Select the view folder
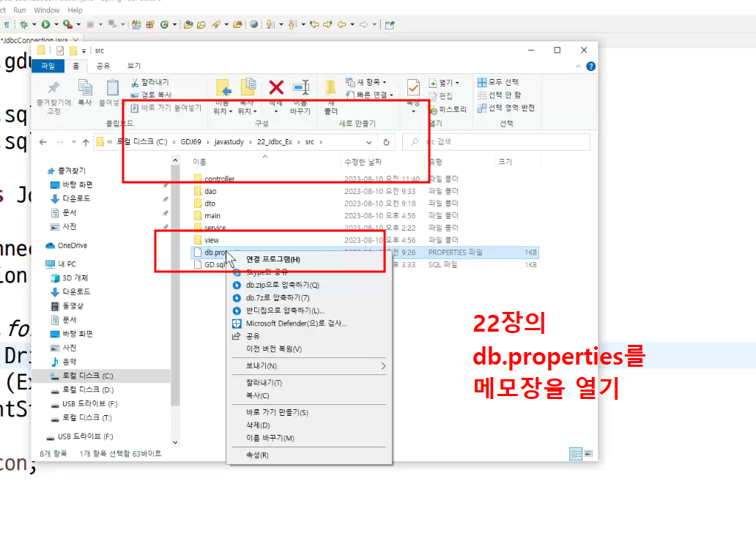Image resolution: width=756 pixels, height=533 pixels. click(x=211, y=240)
